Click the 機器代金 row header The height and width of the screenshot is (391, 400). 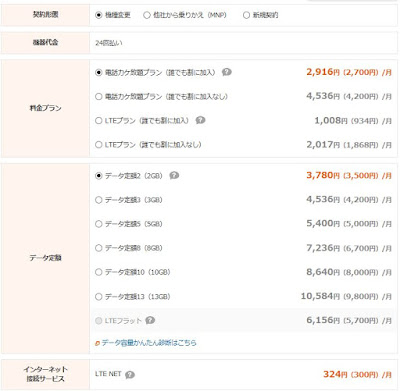tap(45, 42)
